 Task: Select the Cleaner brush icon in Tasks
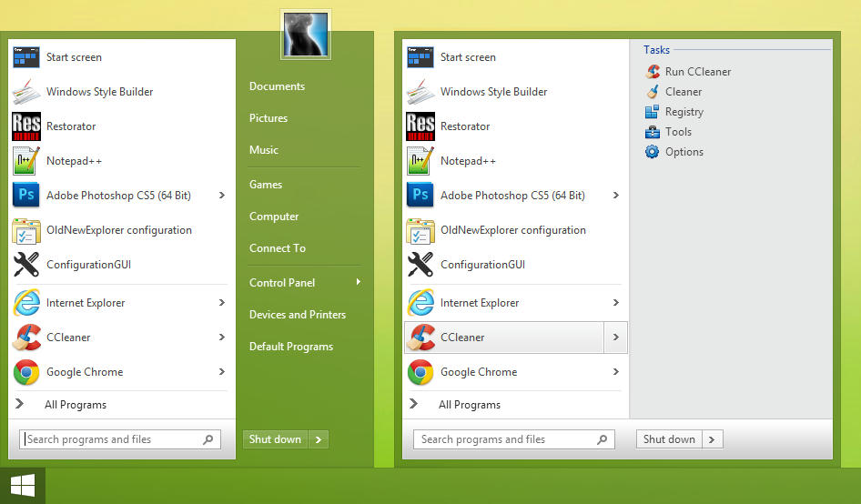pyautogui.click(x=653, y=92)
